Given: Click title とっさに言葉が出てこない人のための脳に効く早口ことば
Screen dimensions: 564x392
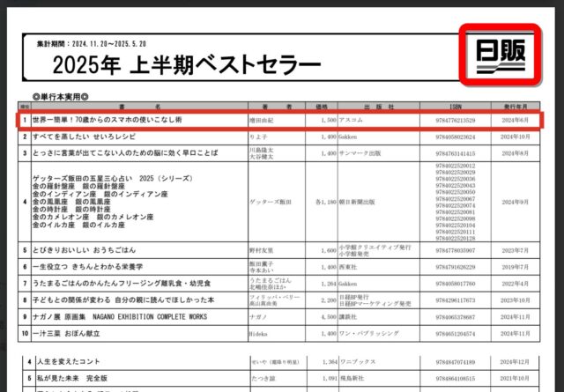Looking at the screenshot, I should [125, 153].
